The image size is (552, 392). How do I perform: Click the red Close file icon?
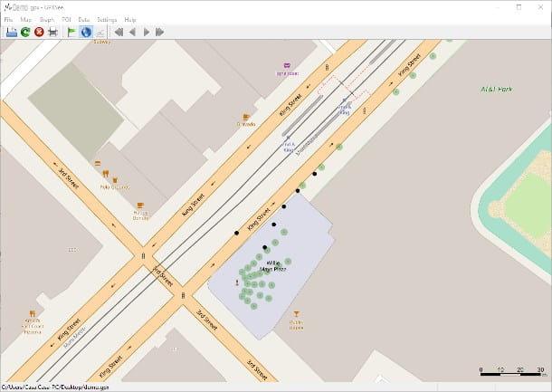click(39, 32)
